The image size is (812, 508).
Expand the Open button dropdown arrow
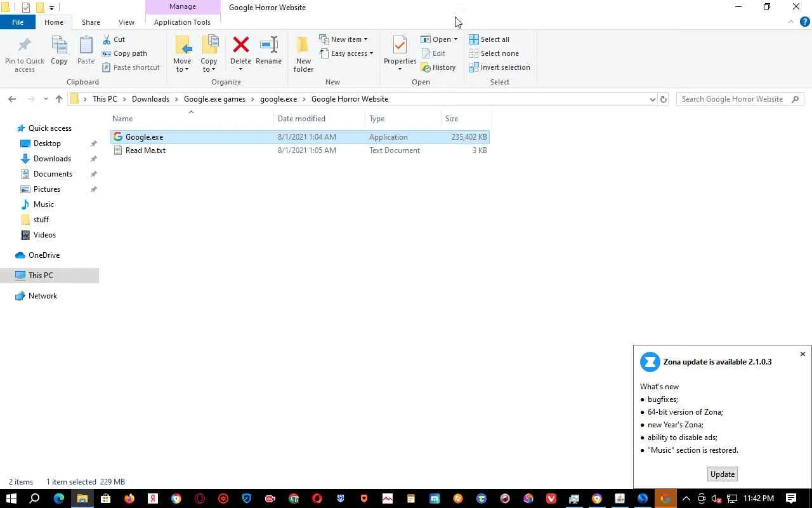click(455, 39)
